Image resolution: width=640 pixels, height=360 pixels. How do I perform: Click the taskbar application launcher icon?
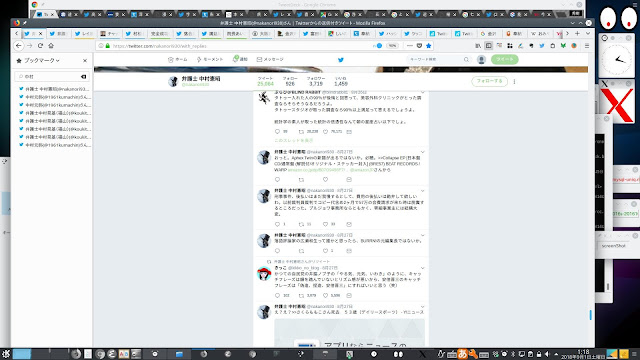point(6,354)
